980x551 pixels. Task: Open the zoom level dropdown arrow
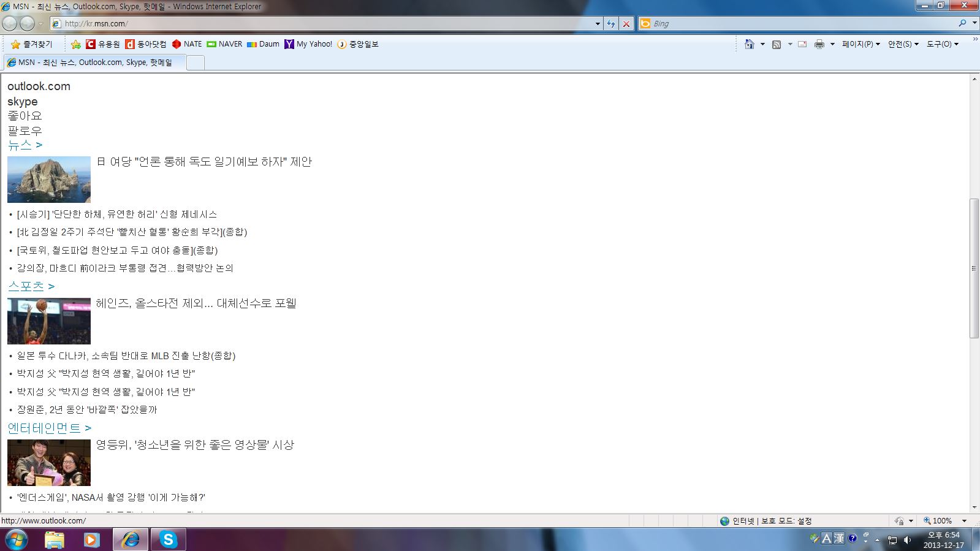pos(964,521)
